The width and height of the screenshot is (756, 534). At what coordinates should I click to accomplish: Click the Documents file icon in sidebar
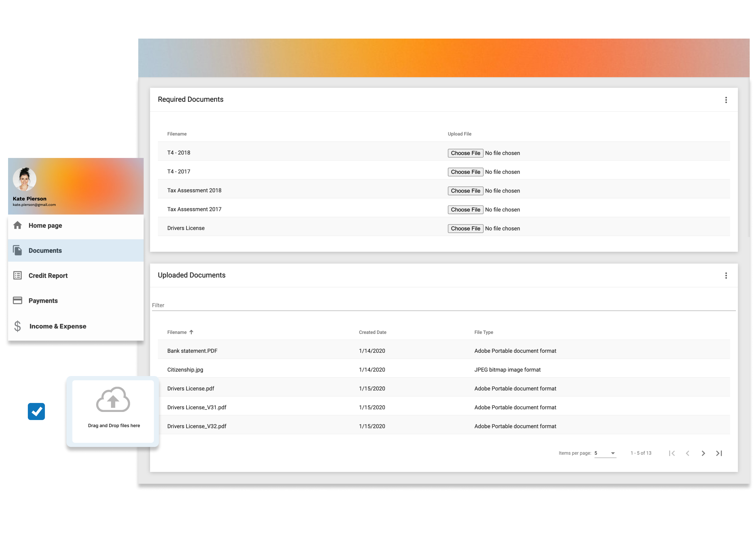tap(17, 250)
